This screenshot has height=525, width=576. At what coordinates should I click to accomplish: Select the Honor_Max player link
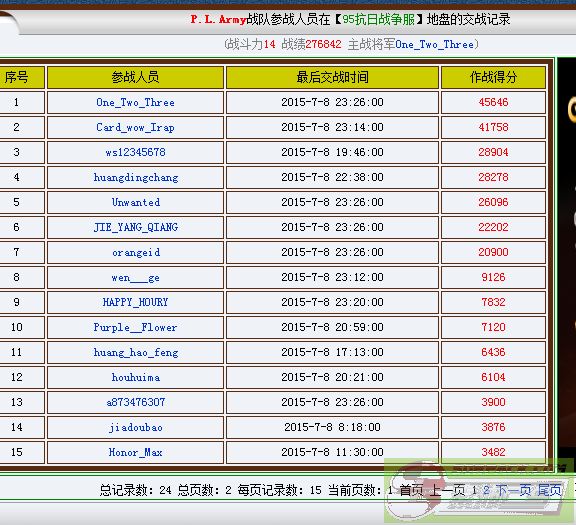(x=135, y=452)
